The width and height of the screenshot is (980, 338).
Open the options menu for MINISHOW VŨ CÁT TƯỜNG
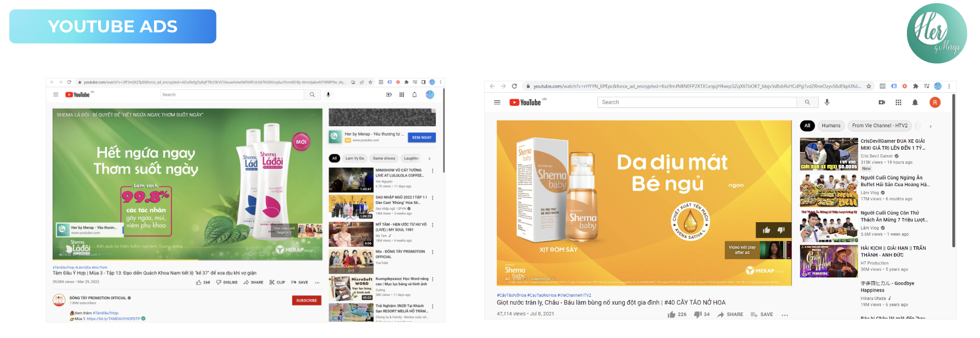433,171
